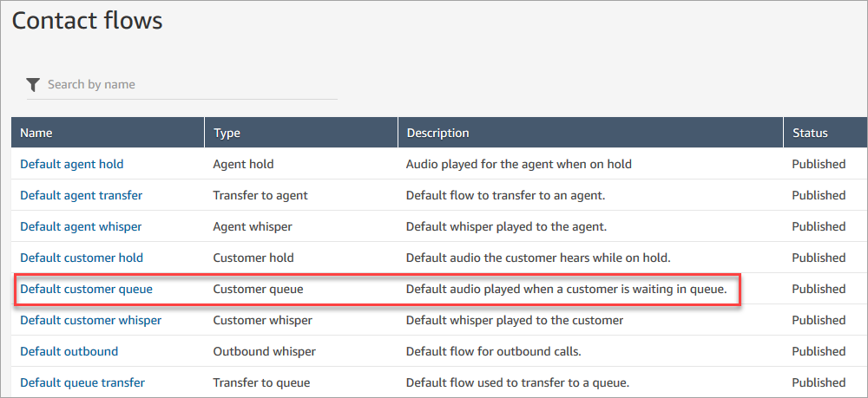Open the Default customer whisper flow
The width and height of the screenshot is (868, 398).
90,320
